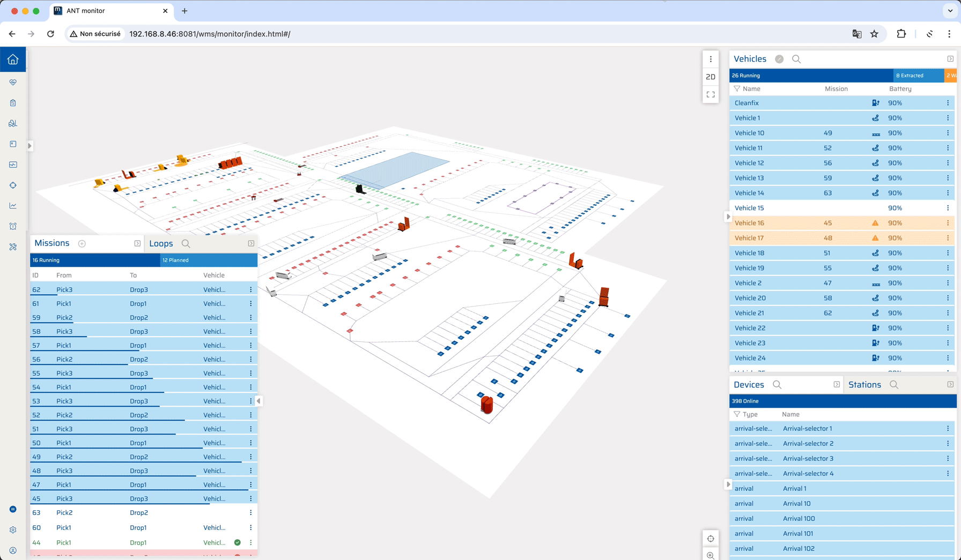This screenshot has width=961, height=560.
Task: Click the warning triangle on Vehicle 17
Action: (875, 238)
